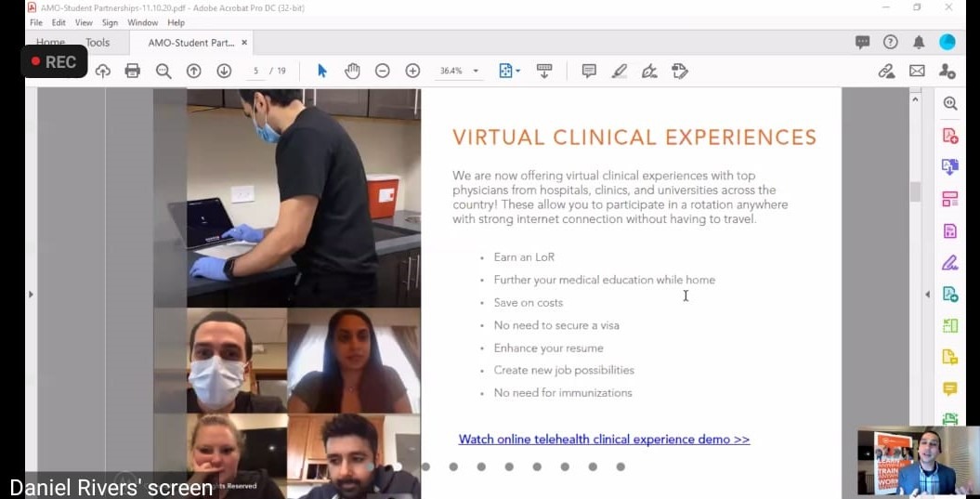The image size is (980, 499).
Task: Open the fit page options dropdown
Action: [x=509, y=71]
